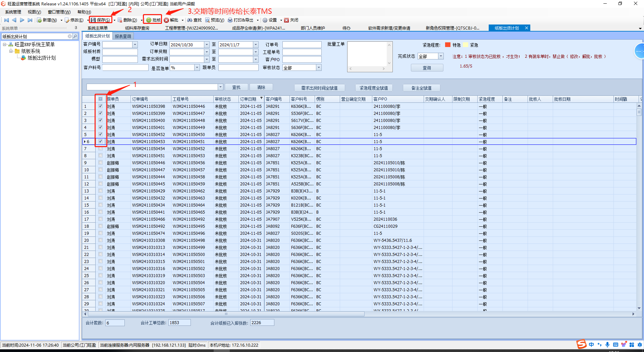Open the input method toolbox grid icon
The width and height of the screenshot is (644, 352).
coord(632,345)
